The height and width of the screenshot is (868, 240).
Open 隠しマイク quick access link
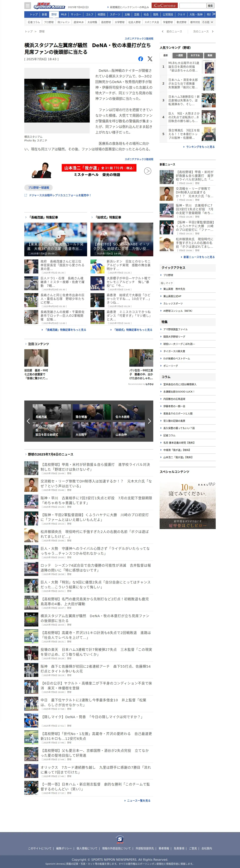coord(167,283)
